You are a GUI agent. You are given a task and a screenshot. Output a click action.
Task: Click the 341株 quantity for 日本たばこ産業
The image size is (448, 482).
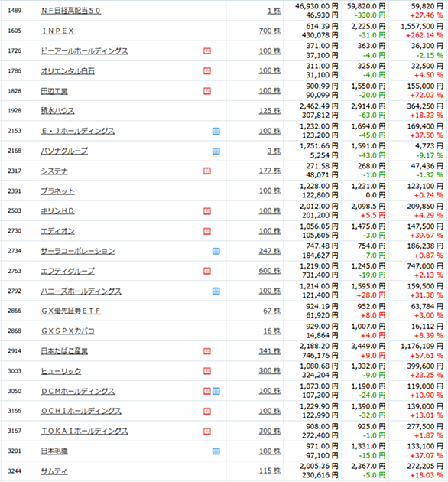coord(269,350)
